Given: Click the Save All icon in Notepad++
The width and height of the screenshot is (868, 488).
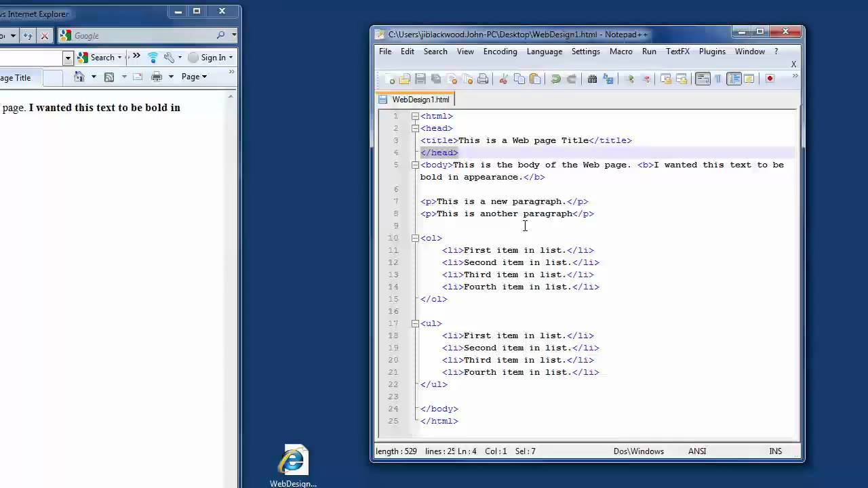Looking at the screenshot, I should click(436, 79).
